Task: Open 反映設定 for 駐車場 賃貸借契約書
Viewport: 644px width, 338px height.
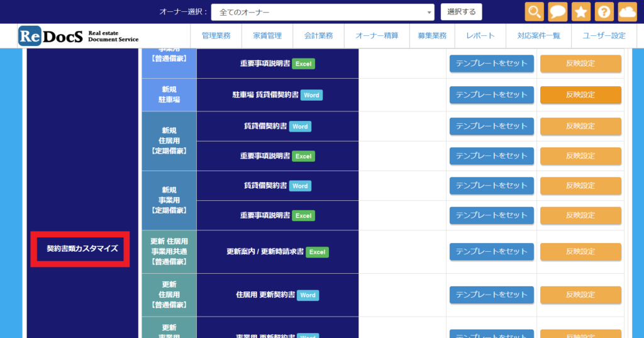Action: coord(580,95)
